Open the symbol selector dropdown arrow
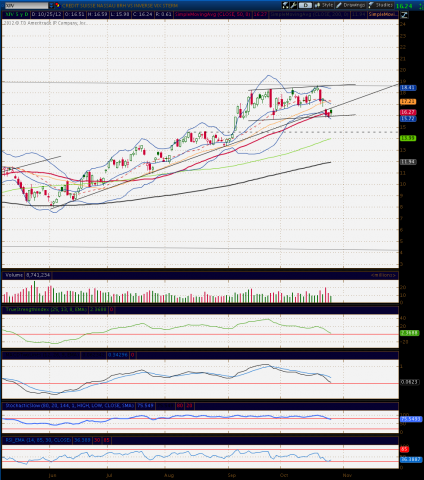Image resolution: width=424 pixels, height=480 pixels. 51,6
